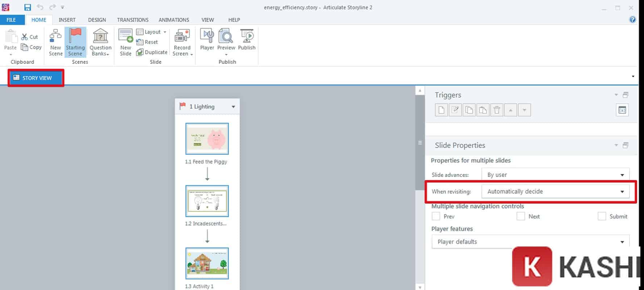This screenshot has width=644, height=290.
Task: Tick the Submit navigation checkbox
Action: click(x=602, y=216)
